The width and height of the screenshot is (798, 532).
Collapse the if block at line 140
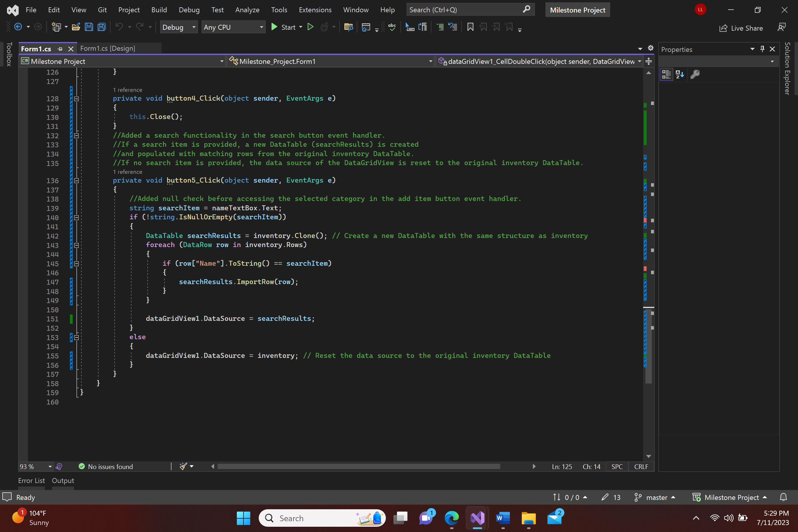coord(76,218)
